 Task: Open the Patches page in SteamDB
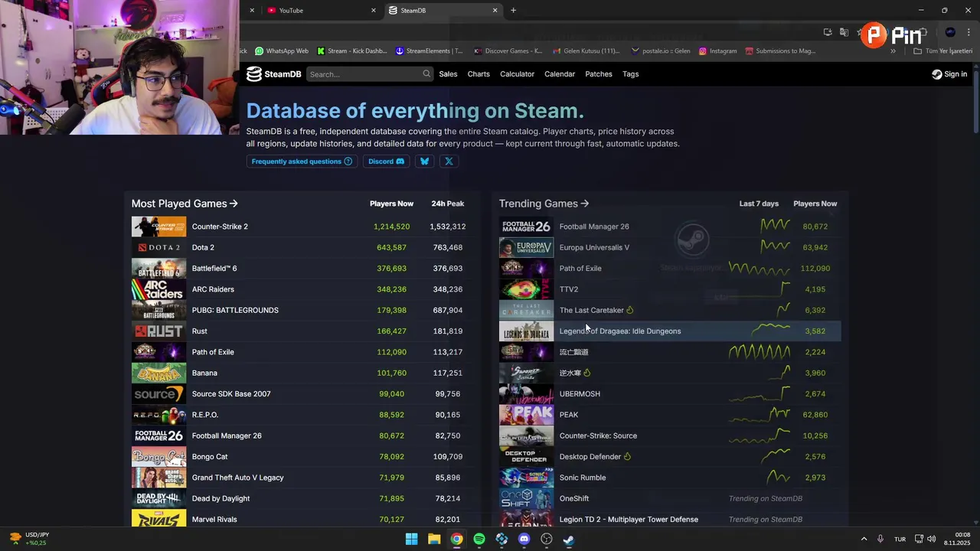(x=599, y=74)
